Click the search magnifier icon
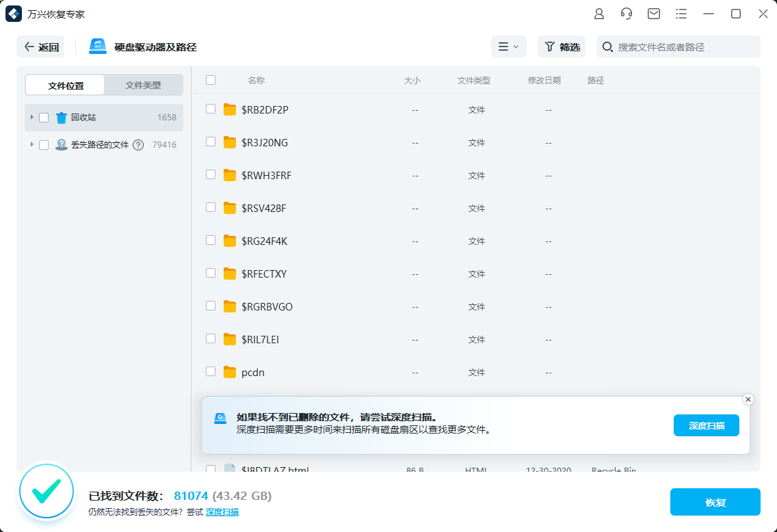 click(607, 46)
